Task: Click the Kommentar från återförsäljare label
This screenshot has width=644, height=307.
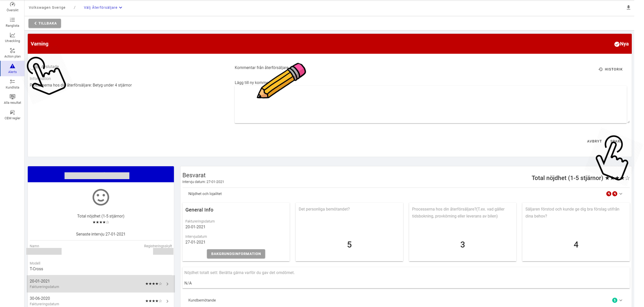Action: [261, 68]
